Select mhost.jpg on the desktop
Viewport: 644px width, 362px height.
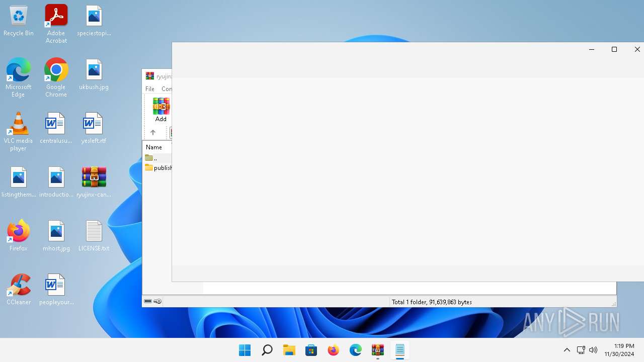coord(56,237)
